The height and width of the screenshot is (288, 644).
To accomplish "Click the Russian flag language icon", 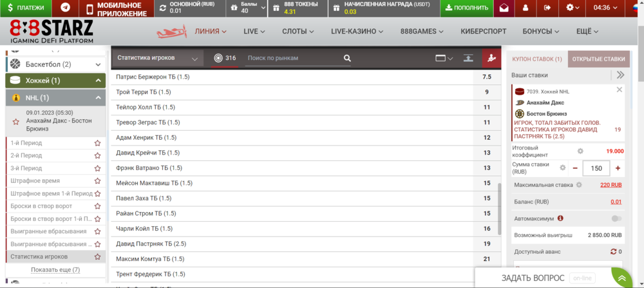I will click(634, 8).
